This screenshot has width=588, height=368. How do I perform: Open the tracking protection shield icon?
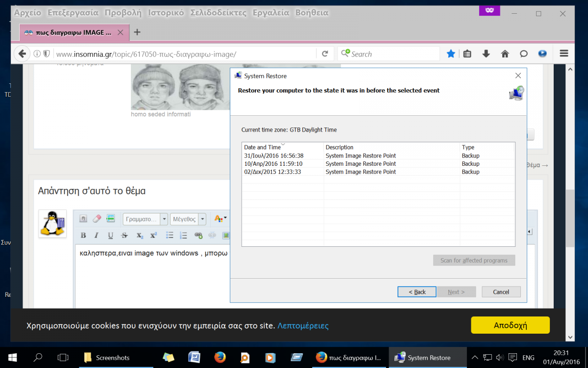click(47, 54)
